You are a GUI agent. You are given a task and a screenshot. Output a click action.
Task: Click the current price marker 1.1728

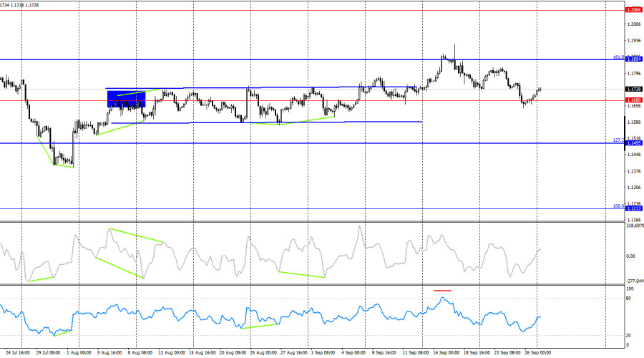click(633, 89)
